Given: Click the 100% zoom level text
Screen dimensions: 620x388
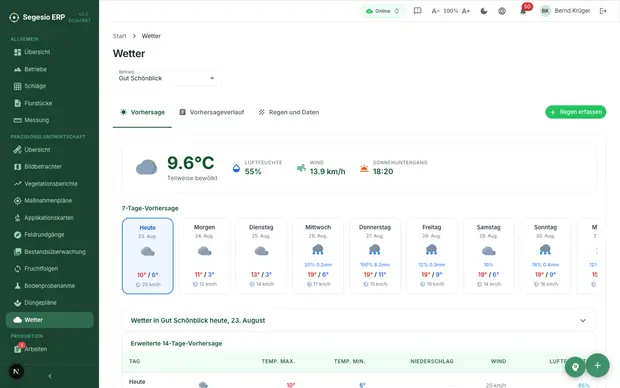Looking at the screenshot, I should [x=451, y=11].
